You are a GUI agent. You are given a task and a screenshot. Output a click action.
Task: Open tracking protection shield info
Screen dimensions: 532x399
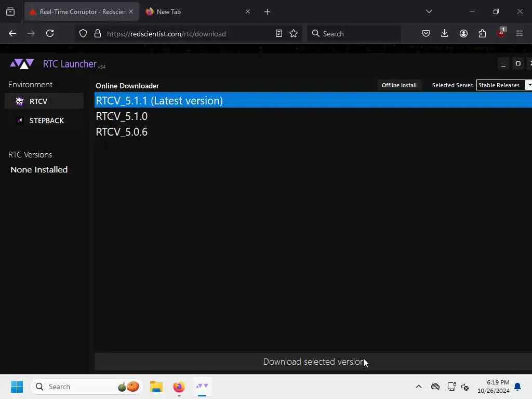tap(83, 34)
